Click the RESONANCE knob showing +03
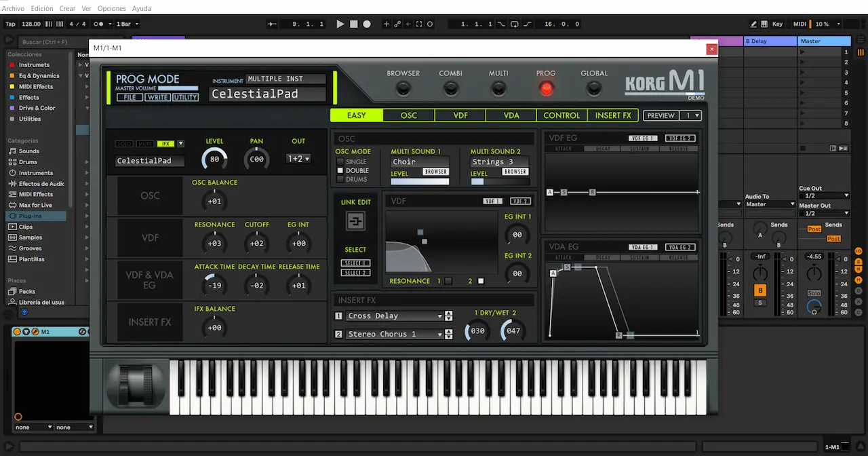Image resolution: width=868 pixels, height=456 pixels. (x=214, y=244)
